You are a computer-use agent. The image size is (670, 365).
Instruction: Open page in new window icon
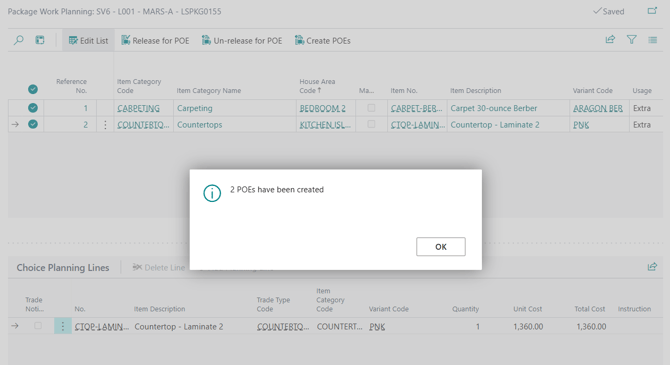click(x=652, y=11)
